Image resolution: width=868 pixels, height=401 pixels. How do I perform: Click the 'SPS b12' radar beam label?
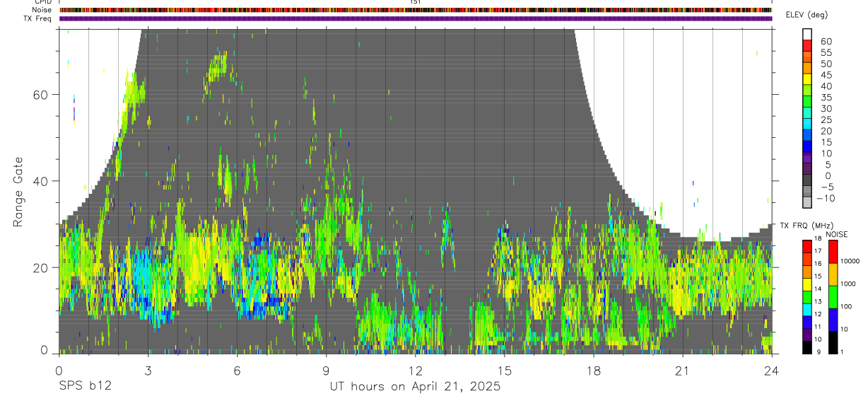(84, 387)
